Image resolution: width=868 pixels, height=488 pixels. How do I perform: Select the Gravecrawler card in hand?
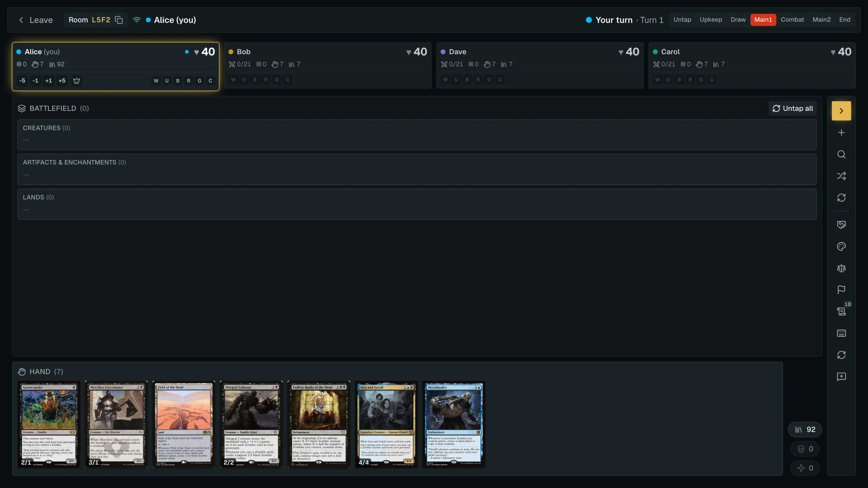coord(49,424)
